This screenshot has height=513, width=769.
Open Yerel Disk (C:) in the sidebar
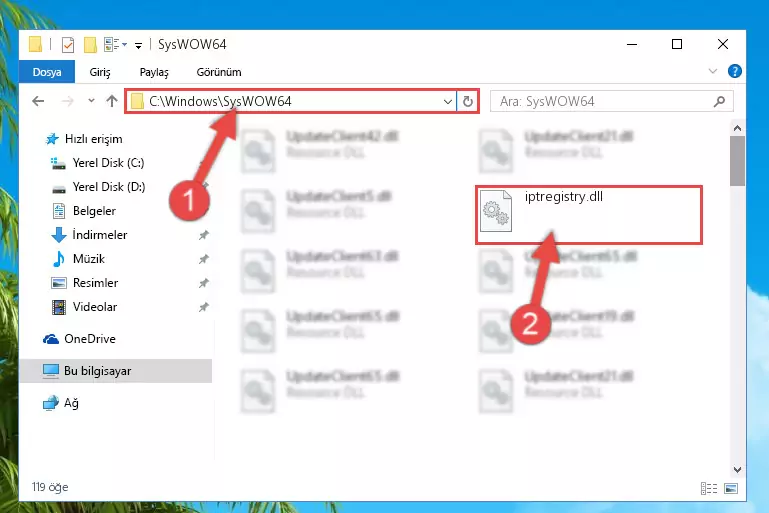[98, 163]
